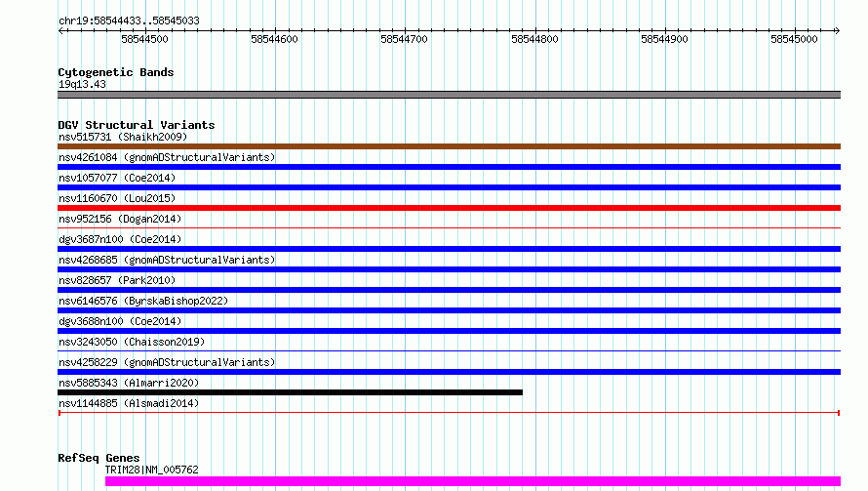
Task: Click the blue dgv3688n100 variant bar
Action: pyautogui.click(x=449, y=331)
